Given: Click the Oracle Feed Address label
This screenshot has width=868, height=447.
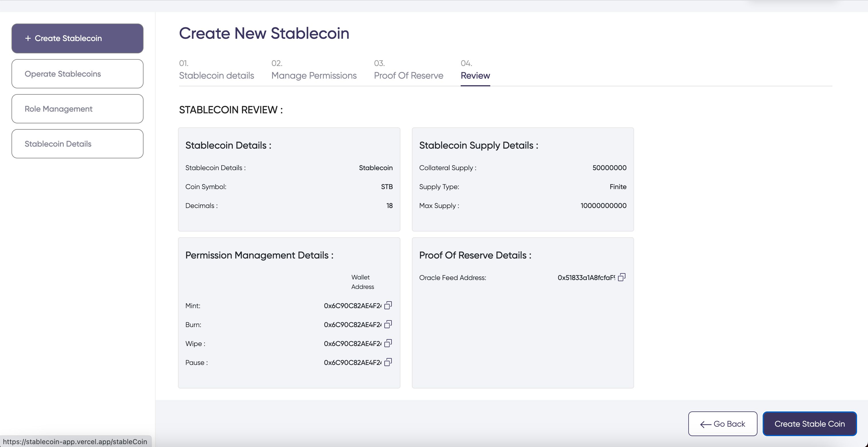Looking at the screenshot, I should (453, 277).
